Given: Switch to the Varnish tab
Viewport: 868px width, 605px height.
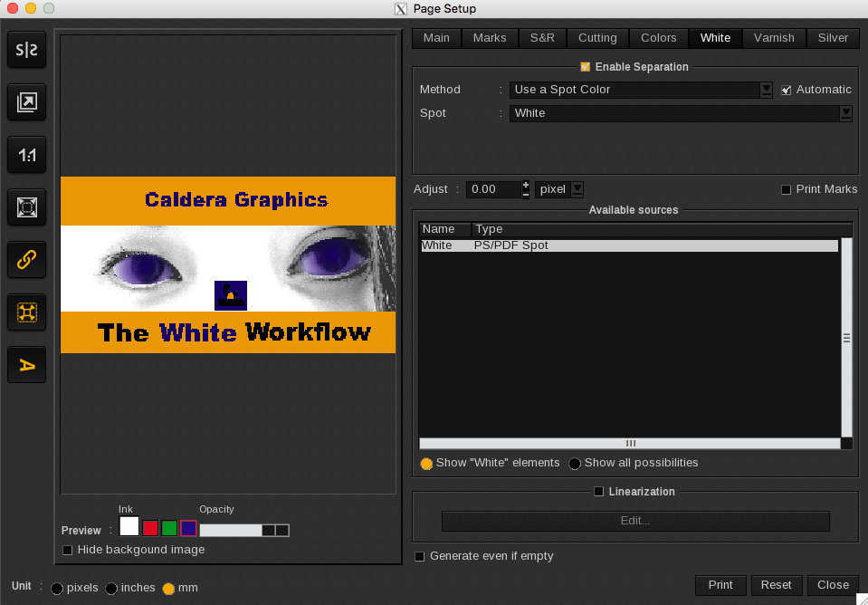Looking at the screenshot, I should [774, 38].
